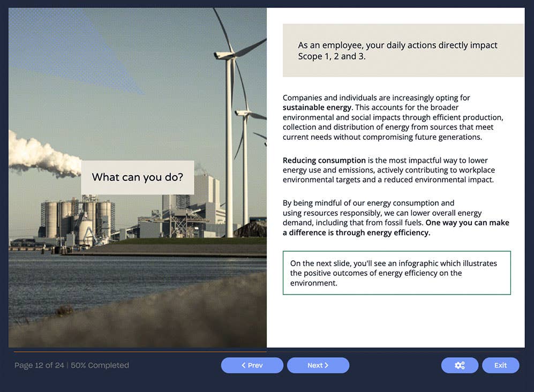534x392 pixels.
Task: Exit the course
Action: pos(500,365)
